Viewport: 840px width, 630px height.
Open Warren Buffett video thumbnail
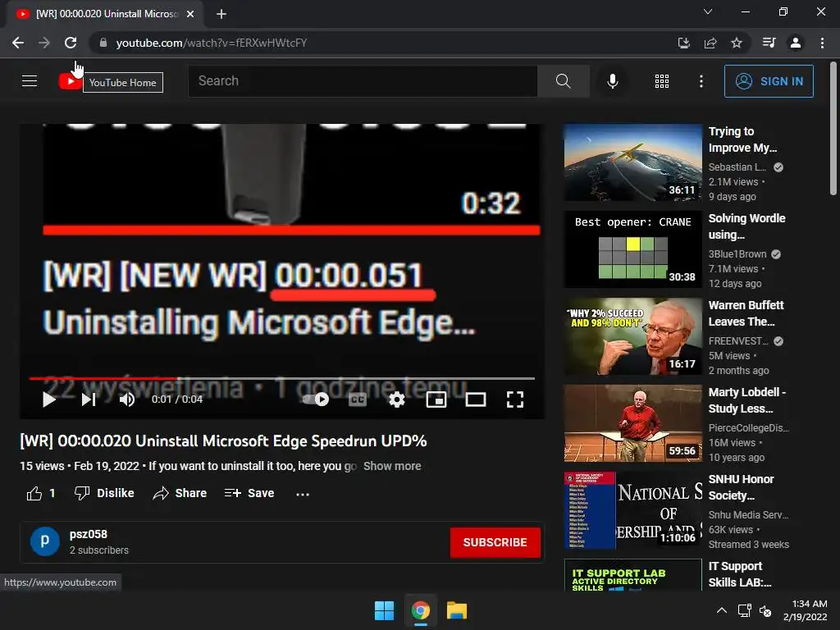632,336
